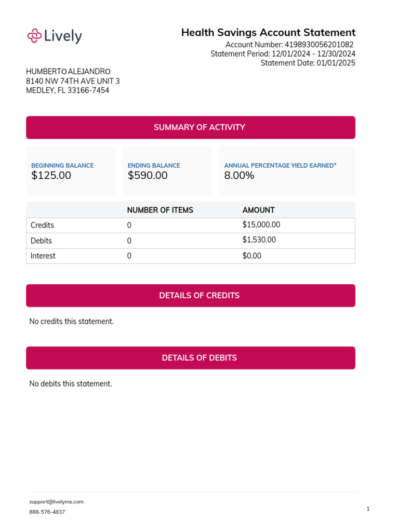
Task: Click the support@livelyme.com email link
Action: coord(56,502)
